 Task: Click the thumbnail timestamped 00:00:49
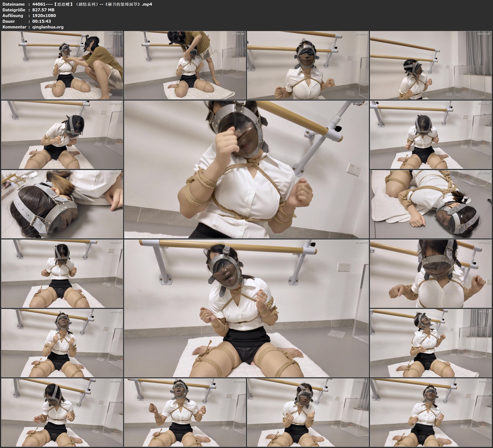point(62,65)
